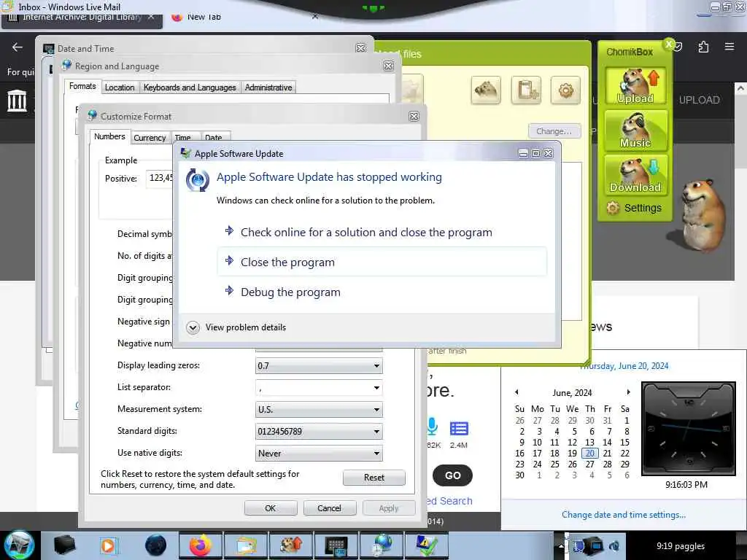Open ChomikBox Download hamster icon
Screen dimensions: 747x560
[635, 174]
